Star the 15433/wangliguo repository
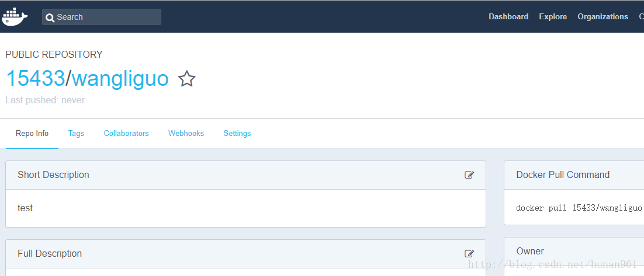644x276 pixels. [x=186, y=79]
